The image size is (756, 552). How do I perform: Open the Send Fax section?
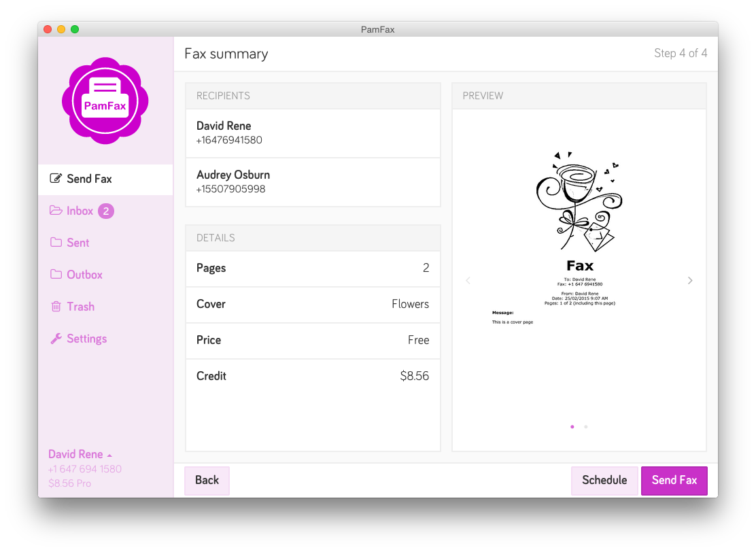pos(105,179)
